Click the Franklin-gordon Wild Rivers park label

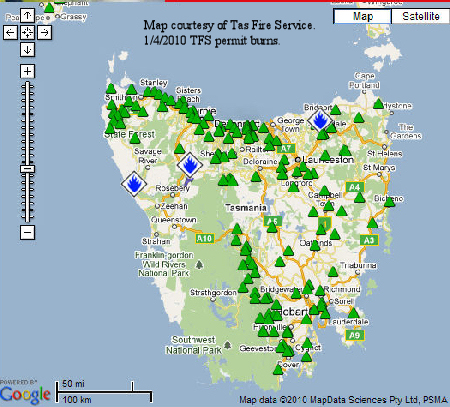tap(164, 264)
